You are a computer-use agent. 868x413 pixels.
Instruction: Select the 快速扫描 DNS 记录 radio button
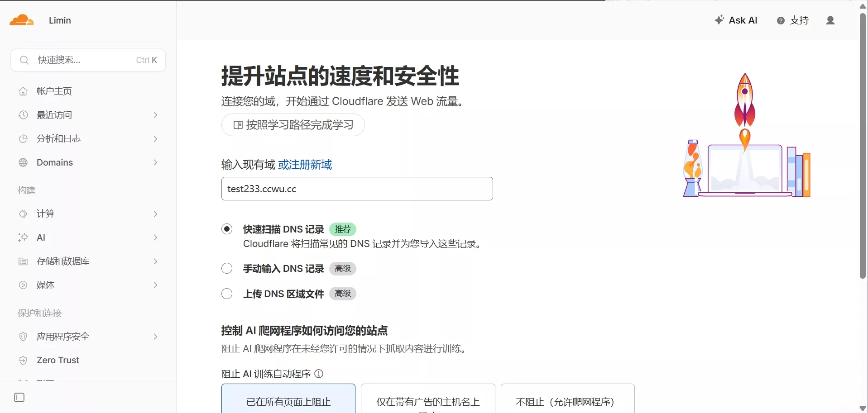227,229
